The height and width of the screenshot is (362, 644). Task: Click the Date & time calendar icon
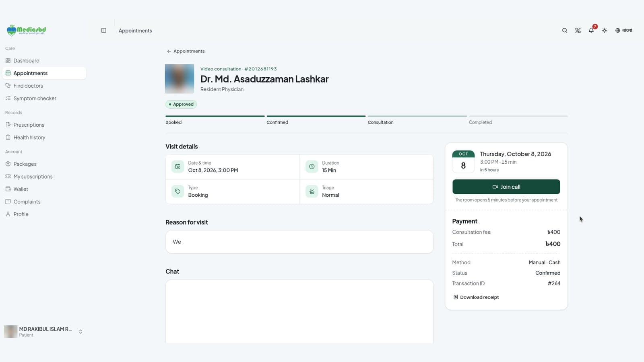coord(178,167)
